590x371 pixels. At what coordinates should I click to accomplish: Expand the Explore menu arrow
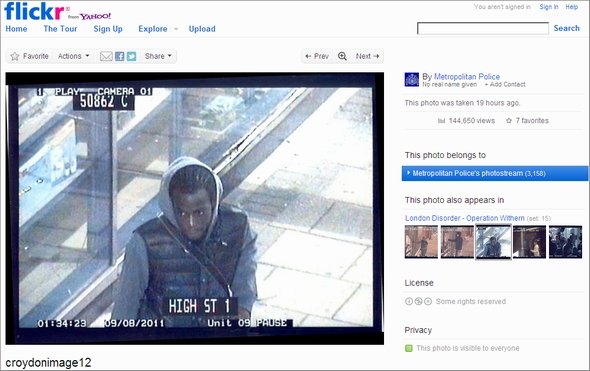176,29
